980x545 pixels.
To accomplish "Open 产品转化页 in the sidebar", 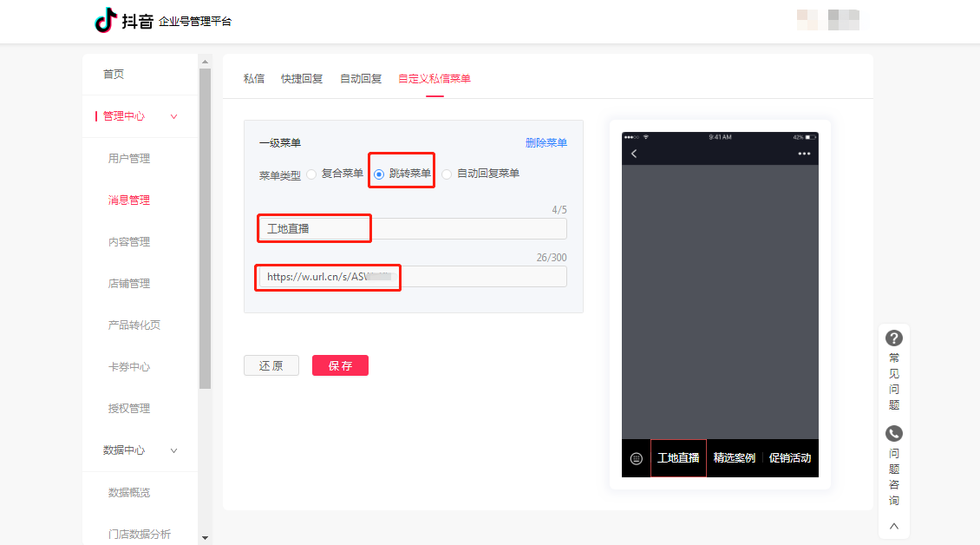I will [134, 325].
